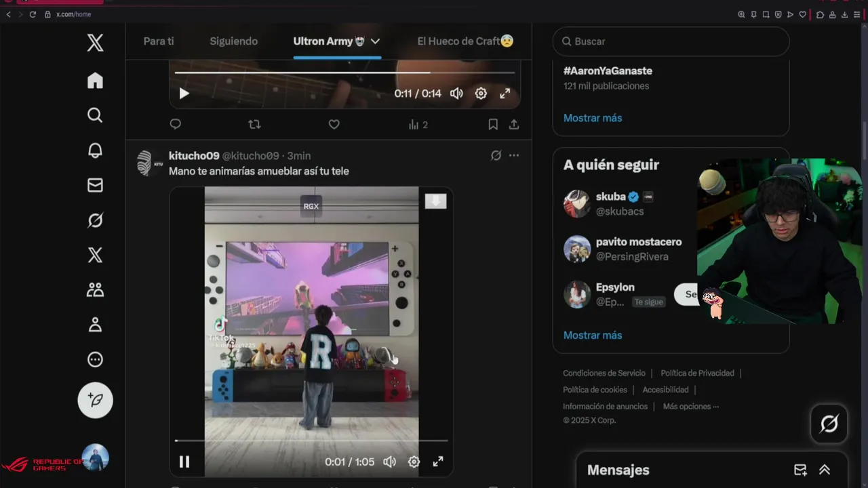
Task: Open Premium X icon in the sidebar
Action: [95, 255]
